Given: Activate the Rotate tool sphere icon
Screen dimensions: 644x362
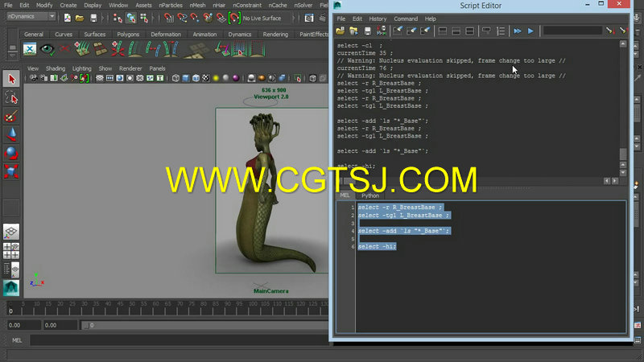Looking at the screenshot, I should pyautogui.click(x=11, y=153).
